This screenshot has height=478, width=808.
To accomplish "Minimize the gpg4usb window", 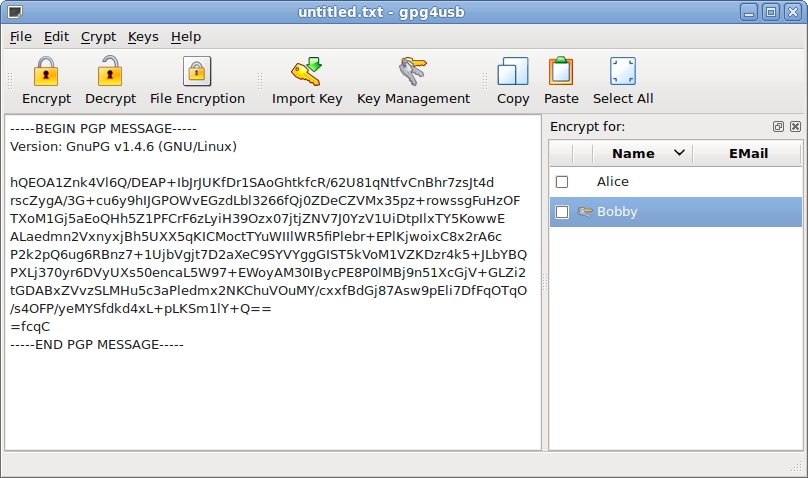I will click(x=749, y=12).
